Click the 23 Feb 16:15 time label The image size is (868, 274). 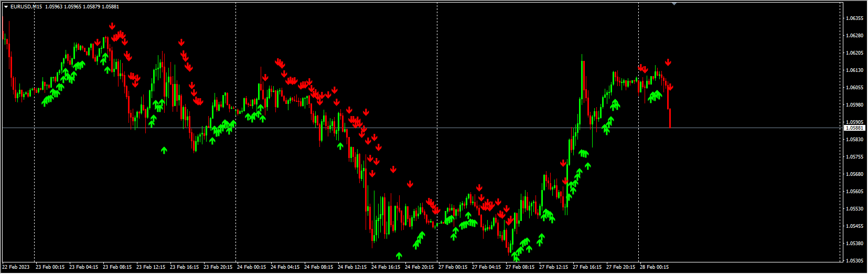click(185, 267)
